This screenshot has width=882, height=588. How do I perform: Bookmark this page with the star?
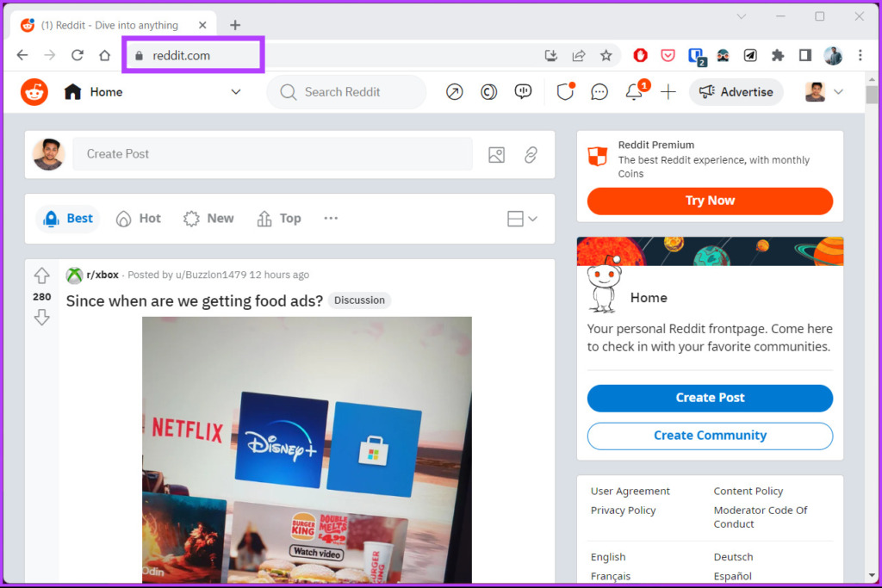606,55
